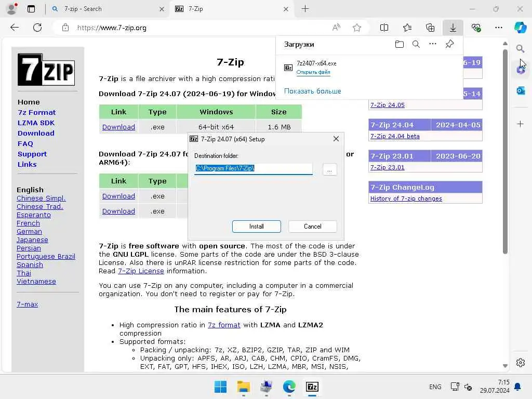Open 7-Zip 24.04 beta link
The image size is (532, 399).
pos(395,136)
